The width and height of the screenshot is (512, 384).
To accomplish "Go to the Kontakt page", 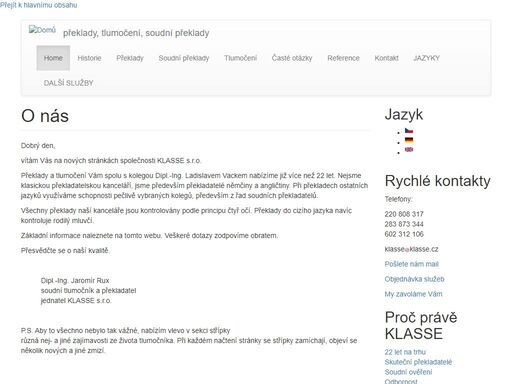I will click(x=386, y=58).
